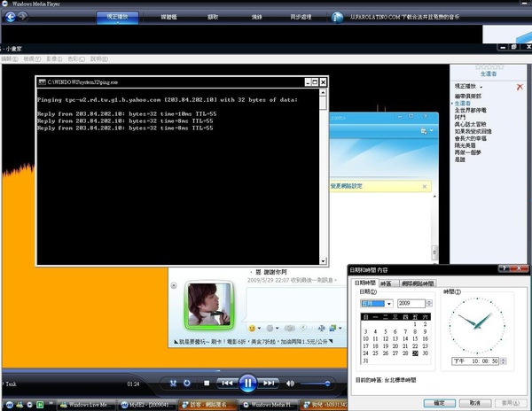Screen dimensions: 532x411
Task: Expand the emoticon dropdown arrow
Action: 259,328
